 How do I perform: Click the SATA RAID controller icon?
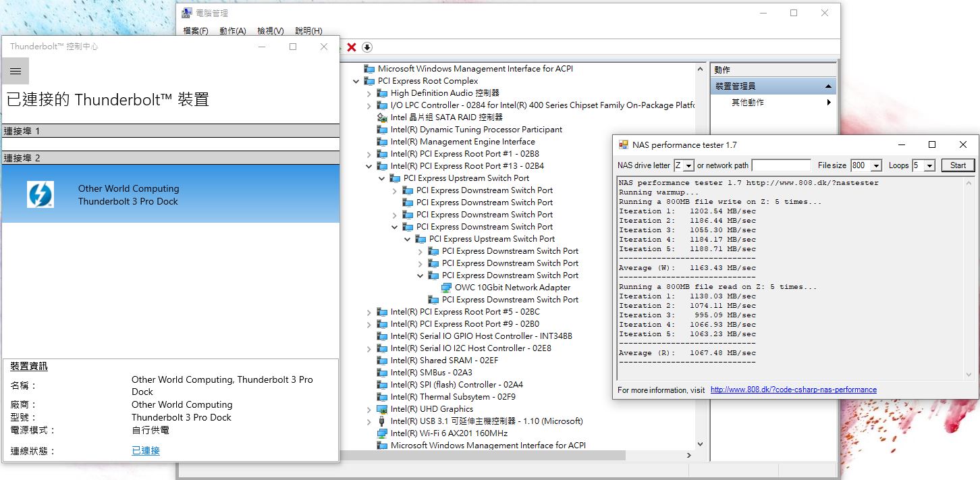[382, 117]
